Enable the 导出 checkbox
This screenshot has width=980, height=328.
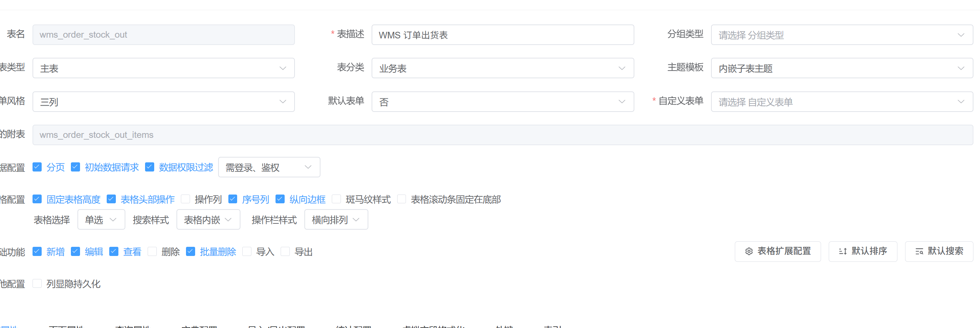coord(285,252)
